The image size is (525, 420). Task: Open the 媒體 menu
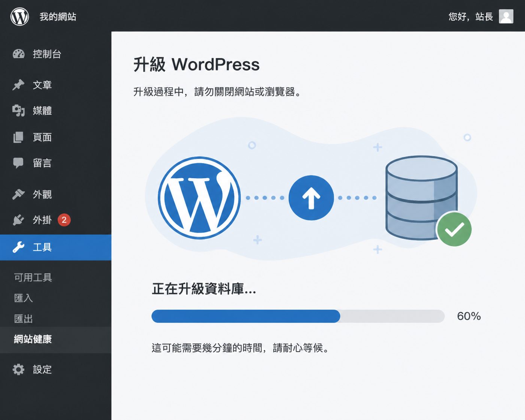55,111
